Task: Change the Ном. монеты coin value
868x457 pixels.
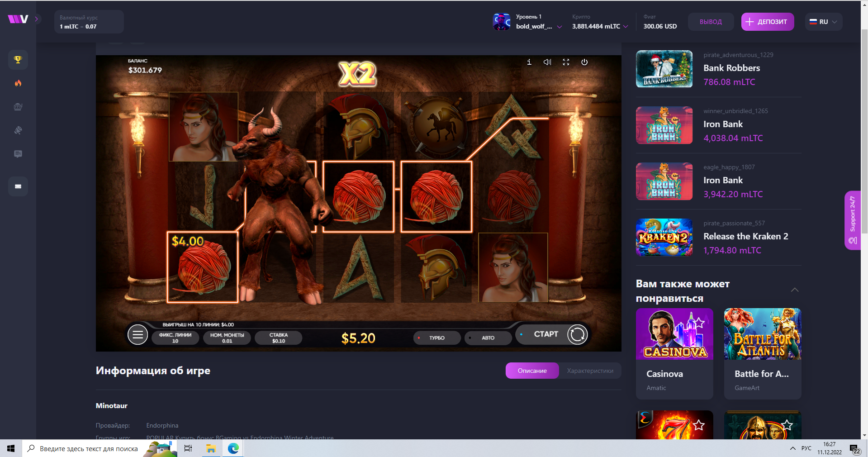Action: tap(227, 338)
